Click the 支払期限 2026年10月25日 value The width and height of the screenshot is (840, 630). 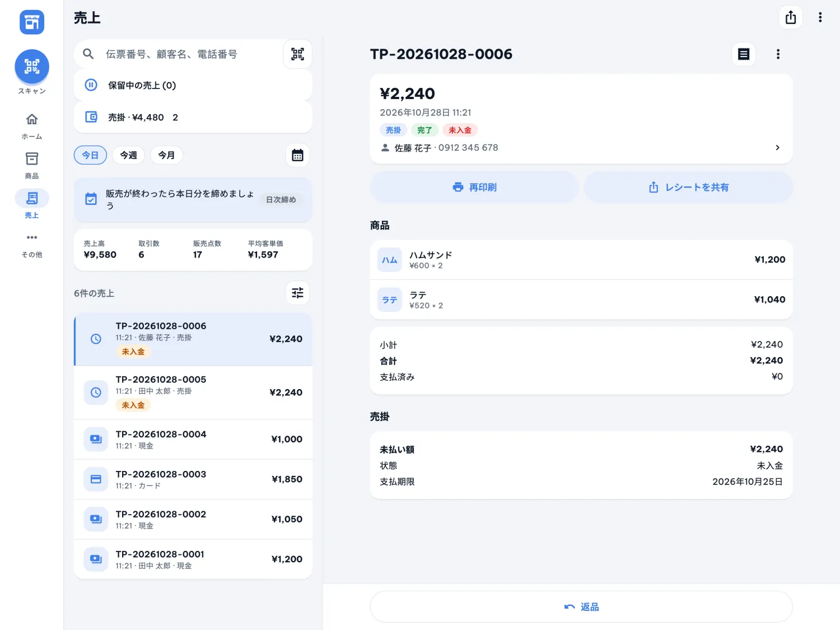(x=747, y=482)
